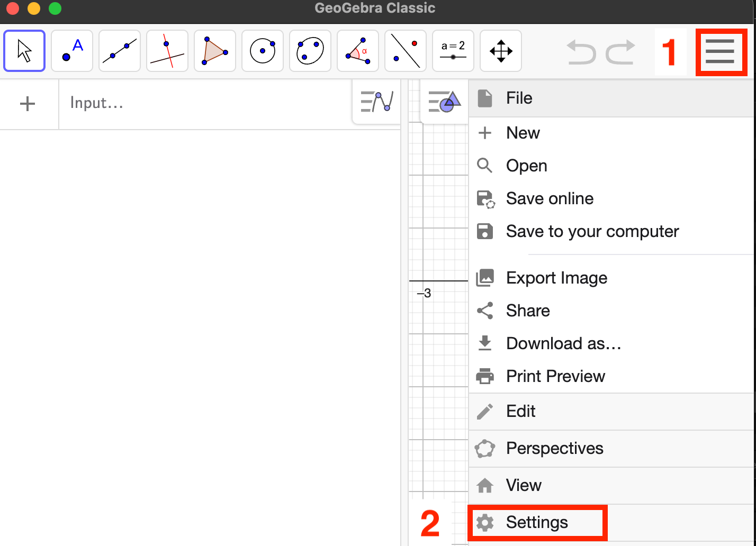
Task: Choose Download as…
Action: click(x=611, y=343)
